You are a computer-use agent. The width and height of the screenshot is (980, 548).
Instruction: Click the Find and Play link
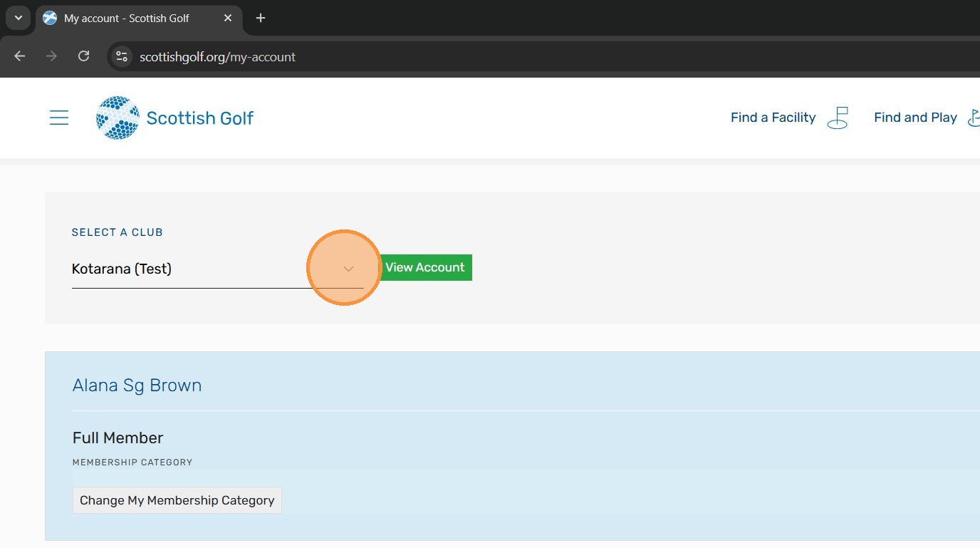pos(915,118)
